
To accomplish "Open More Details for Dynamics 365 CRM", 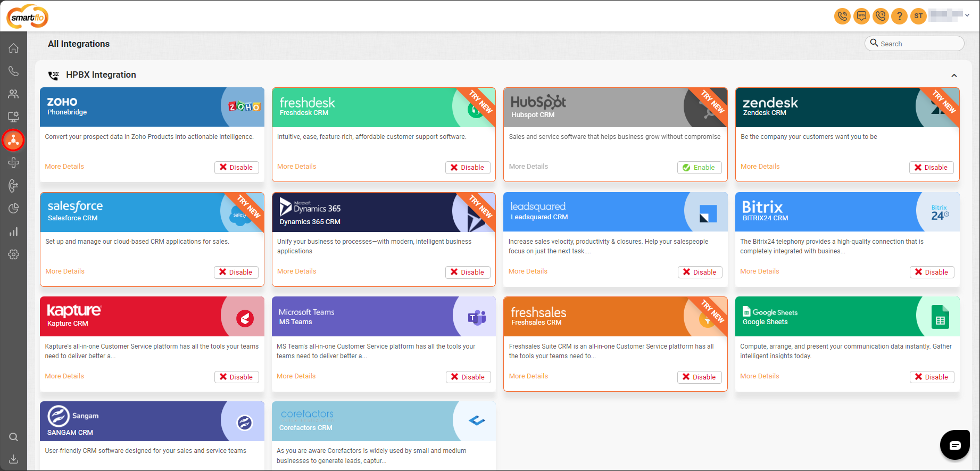I will coord(296,271).
